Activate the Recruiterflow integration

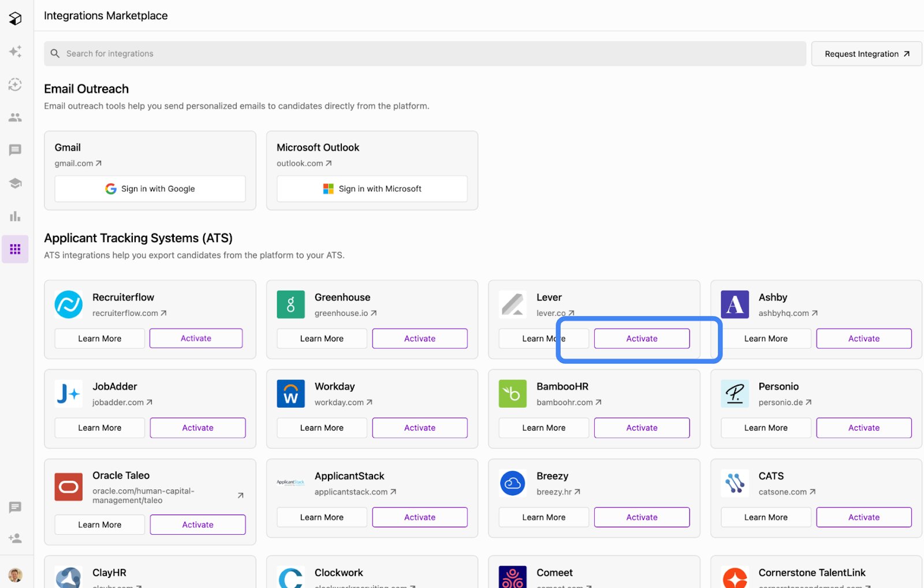coord(196,338)
